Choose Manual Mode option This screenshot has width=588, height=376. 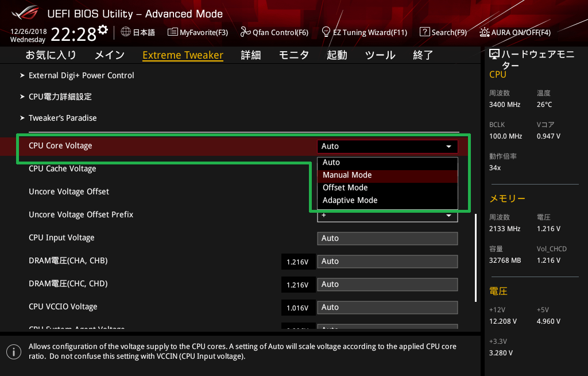(388, 175)
